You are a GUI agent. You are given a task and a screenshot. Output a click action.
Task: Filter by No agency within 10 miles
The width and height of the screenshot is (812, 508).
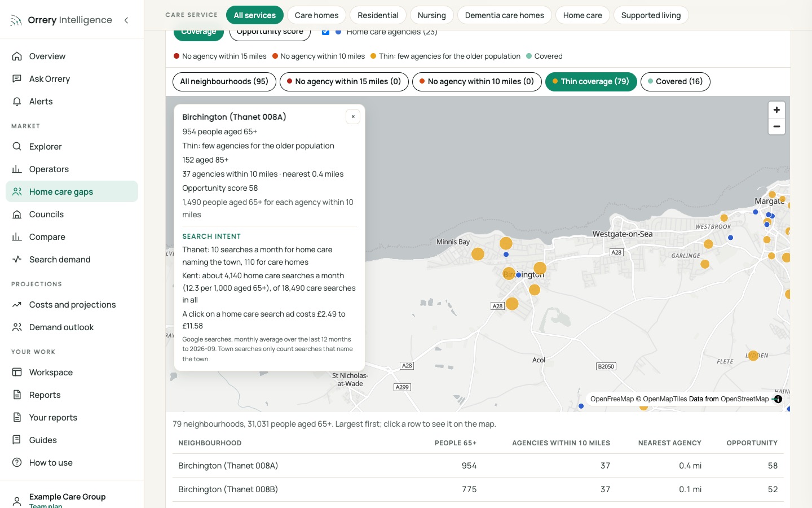[x=477, y=82]
